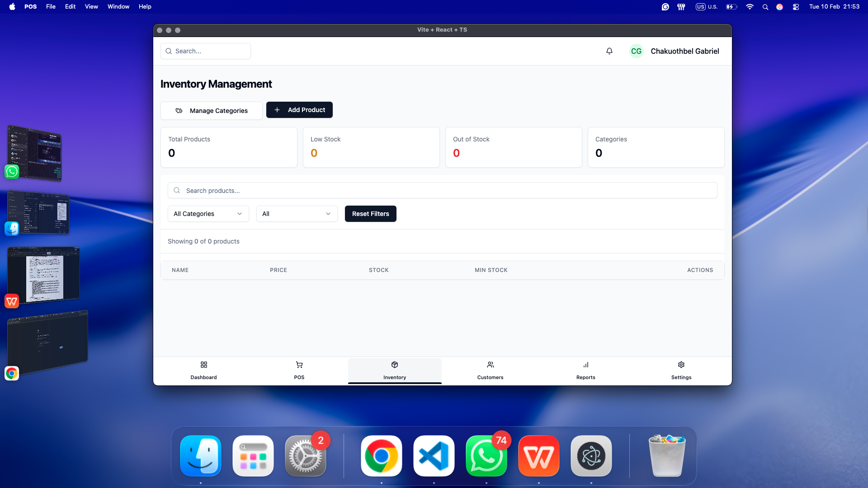The image size is (868, 488).
Task: Focus the Search products field
Action: pyautogui.click(x=442, y=190)
